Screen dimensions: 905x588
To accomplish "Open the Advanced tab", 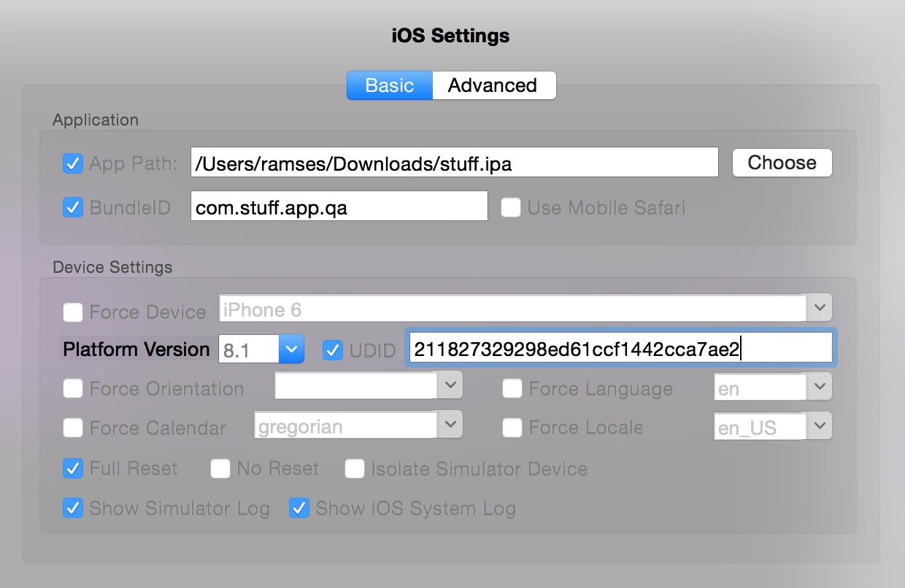I will click(494, 85).
